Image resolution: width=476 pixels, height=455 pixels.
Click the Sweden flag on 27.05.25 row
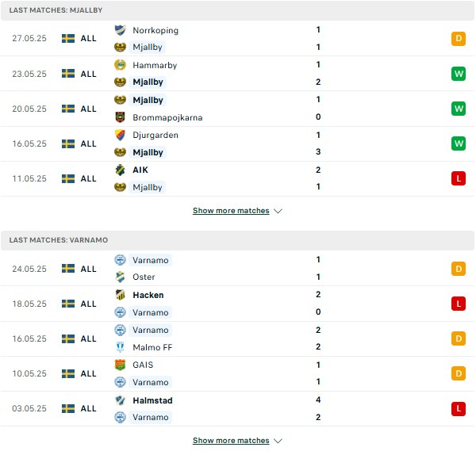coord(68,39)
